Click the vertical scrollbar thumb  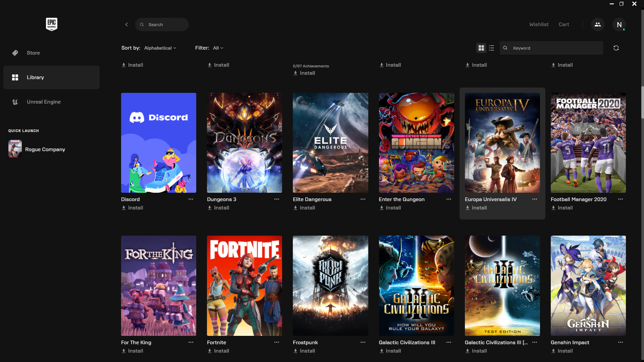click(642, 102)
